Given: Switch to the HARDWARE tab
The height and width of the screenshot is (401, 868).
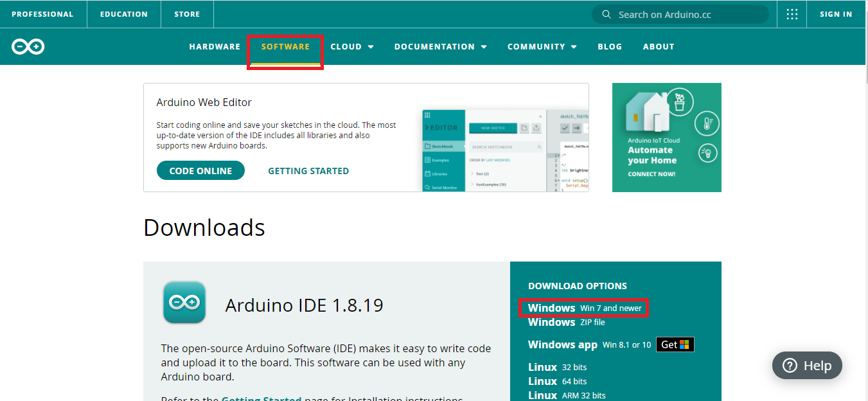Looking at the screenshot, I should pos(215,46).
